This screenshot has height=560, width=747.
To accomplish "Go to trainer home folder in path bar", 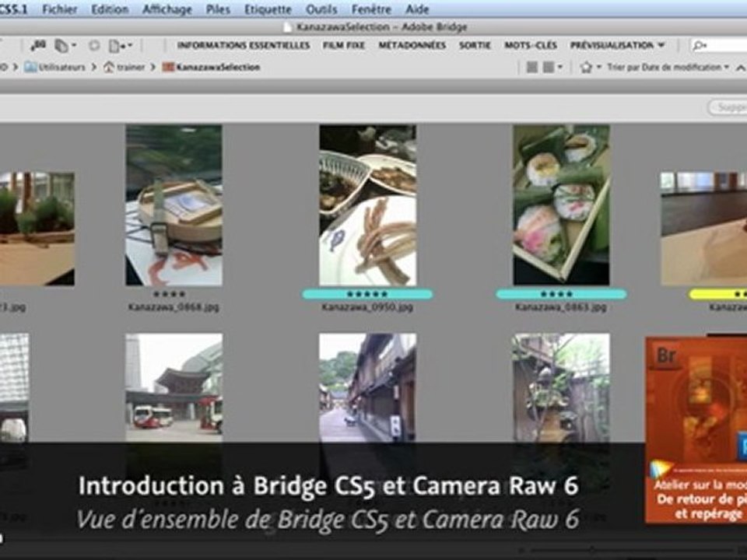I will [124, 67].
